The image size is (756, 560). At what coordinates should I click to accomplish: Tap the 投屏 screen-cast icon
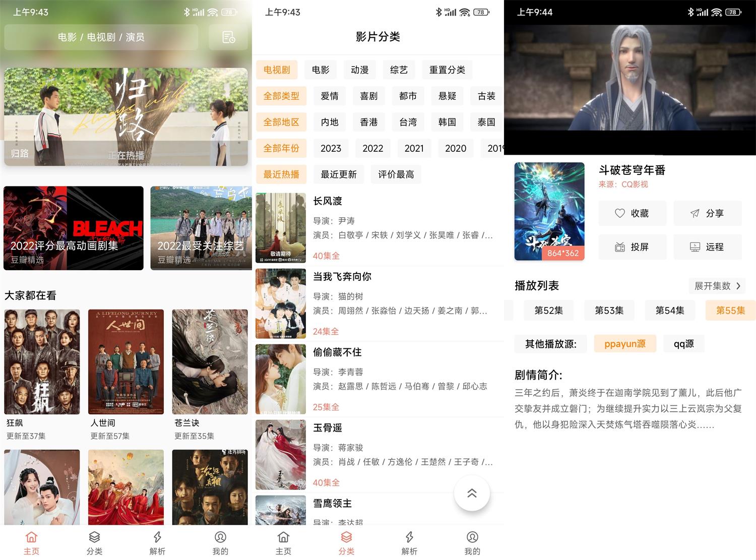633,246
